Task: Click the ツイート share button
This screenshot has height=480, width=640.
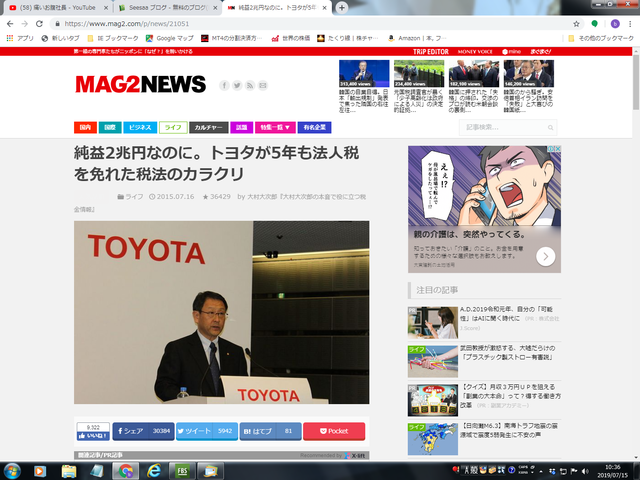Action: tap(207, 431)
